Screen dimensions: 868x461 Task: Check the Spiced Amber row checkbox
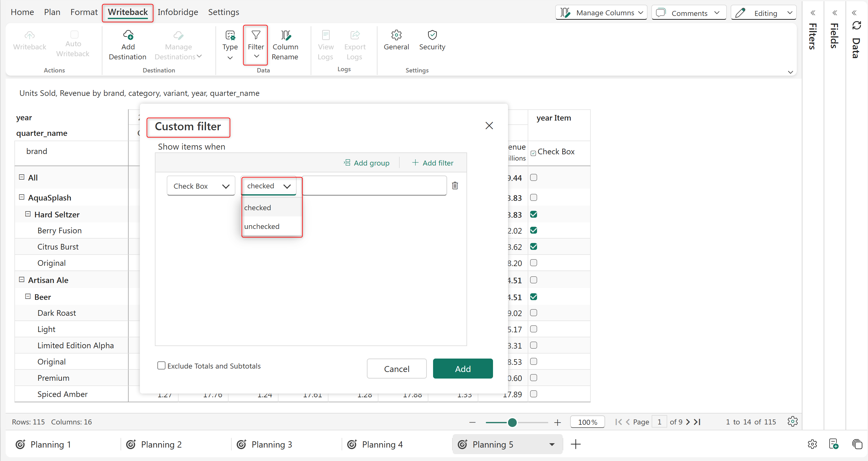pos(533,394)
